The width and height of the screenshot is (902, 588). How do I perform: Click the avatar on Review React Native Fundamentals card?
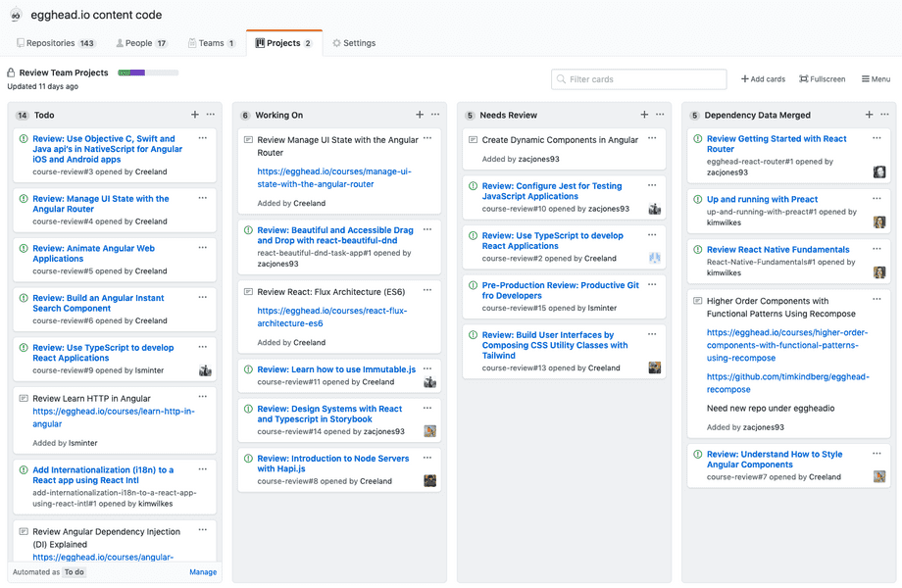click(x=878, y=269)
